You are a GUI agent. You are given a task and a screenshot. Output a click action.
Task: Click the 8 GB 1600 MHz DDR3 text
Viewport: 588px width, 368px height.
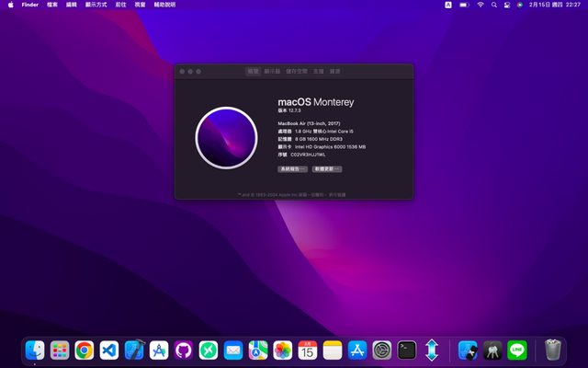[x=319, y=139]
